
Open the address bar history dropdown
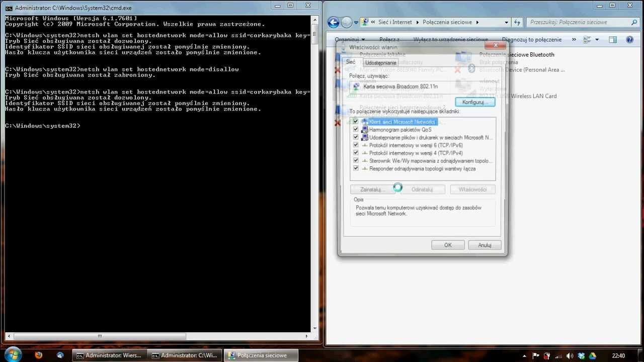(x=507, y=22)
